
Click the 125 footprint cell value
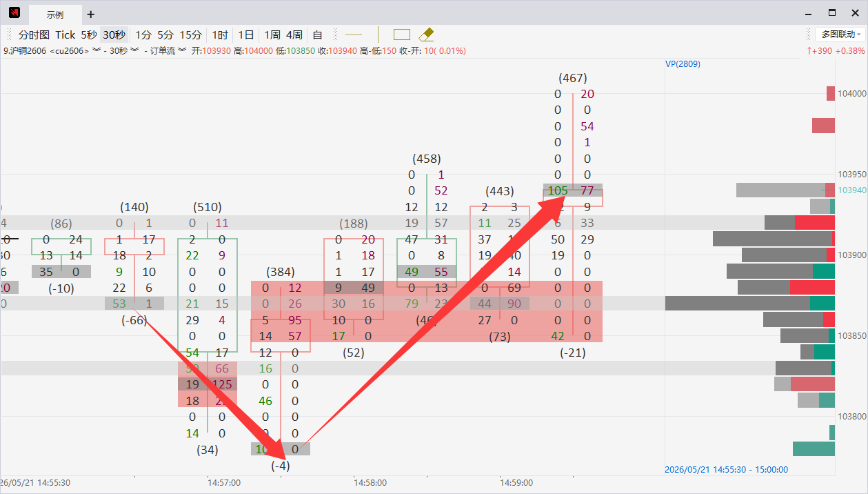point(222,385)
